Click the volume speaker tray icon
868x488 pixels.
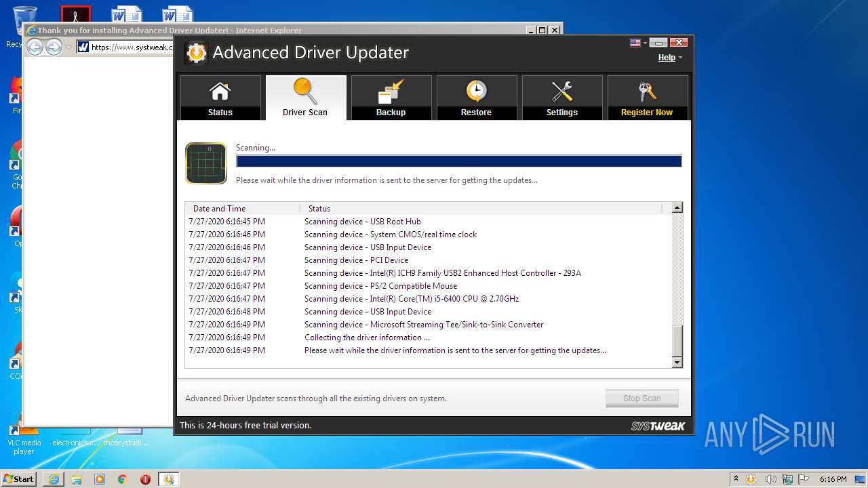click(772, 479)
